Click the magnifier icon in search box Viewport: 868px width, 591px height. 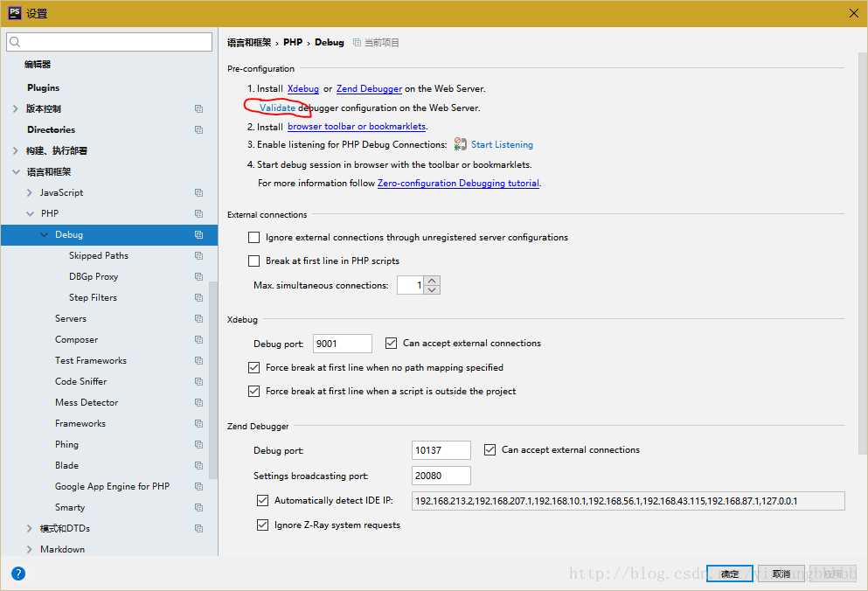(x=15, y=42)
